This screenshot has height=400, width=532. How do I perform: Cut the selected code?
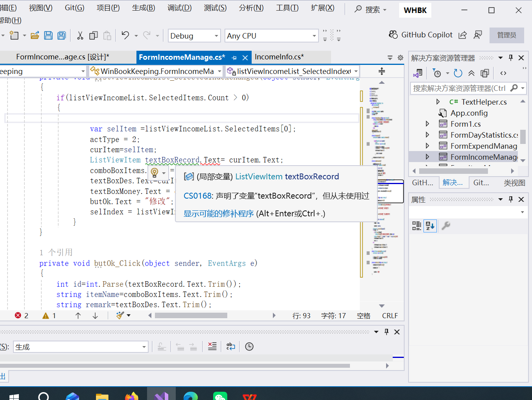click(80, 35)
